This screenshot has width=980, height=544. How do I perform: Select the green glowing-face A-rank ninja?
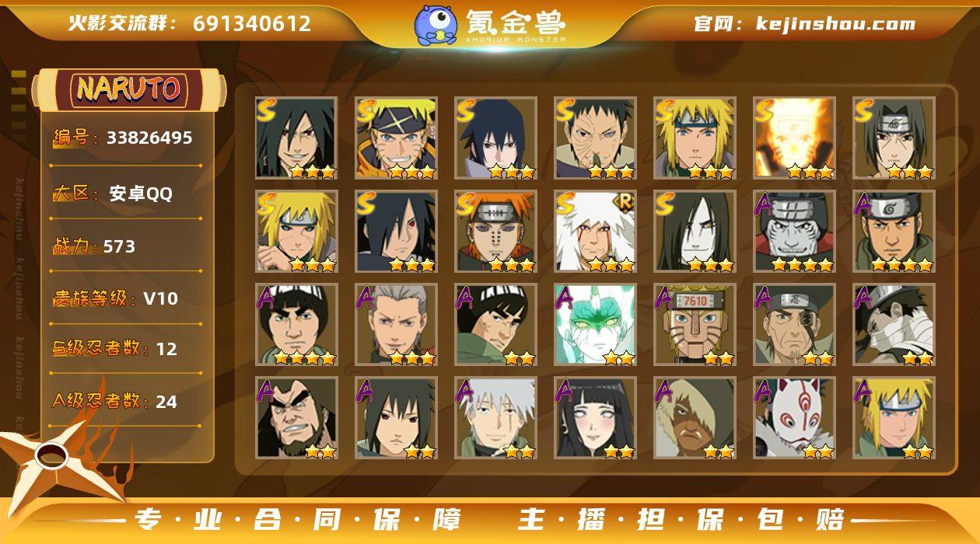click(595, 324)
